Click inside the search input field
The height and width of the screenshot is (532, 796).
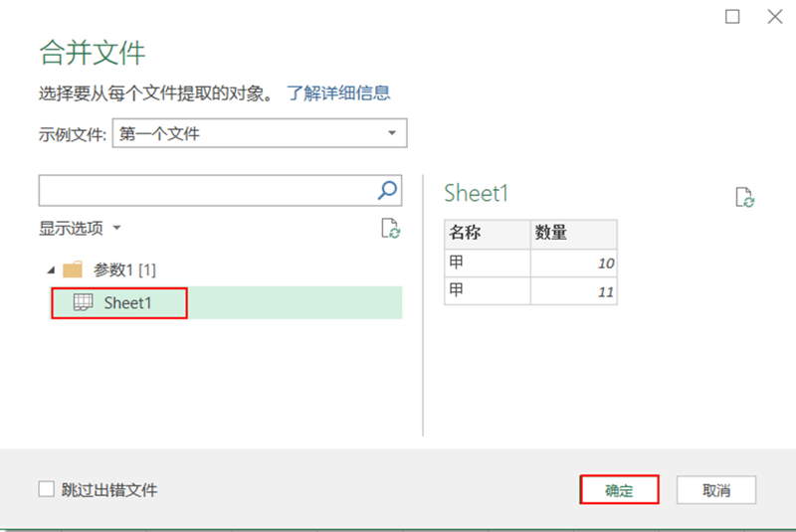tap(207, 191)
